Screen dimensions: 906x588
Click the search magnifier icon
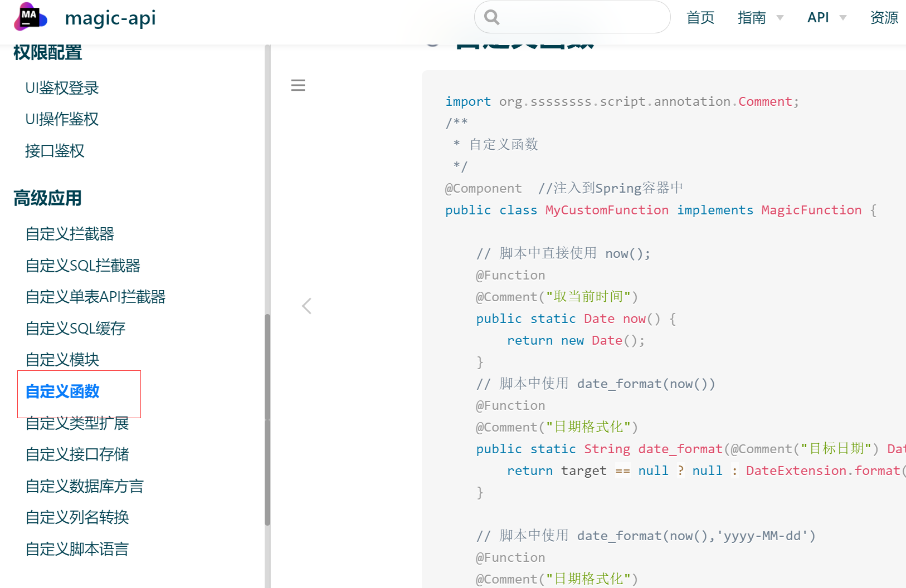tap(491, 17)
